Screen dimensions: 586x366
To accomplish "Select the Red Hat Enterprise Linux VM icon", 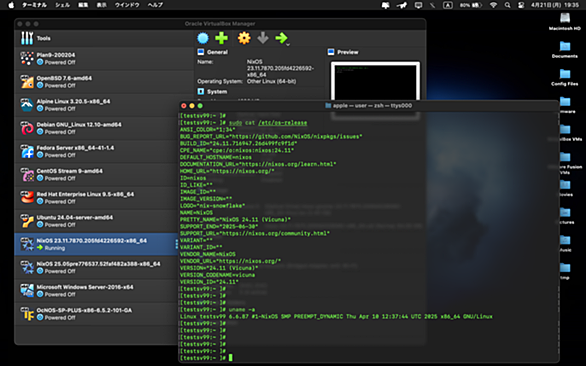I will tap(27, 197).
